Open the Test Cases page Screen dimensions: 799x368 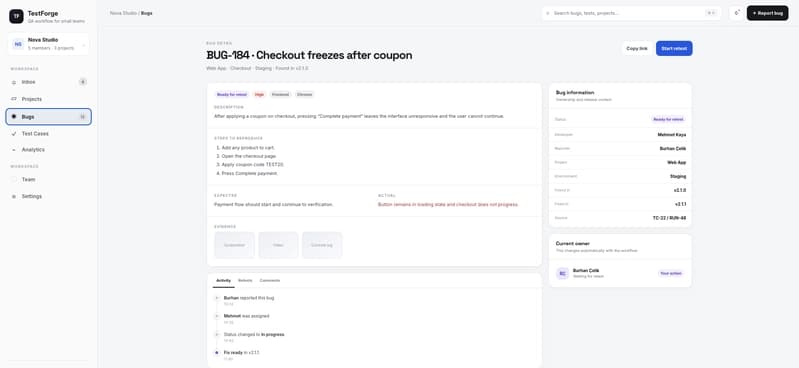[x=48, y=134]
